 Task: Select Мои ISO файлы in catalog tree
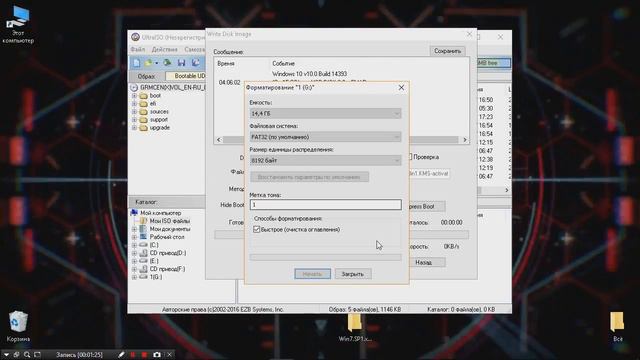[169, 221]
